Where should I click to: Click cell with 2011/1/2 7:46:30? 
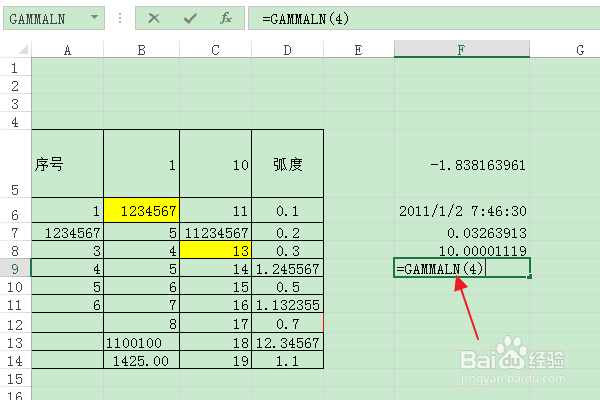[462, 211]
